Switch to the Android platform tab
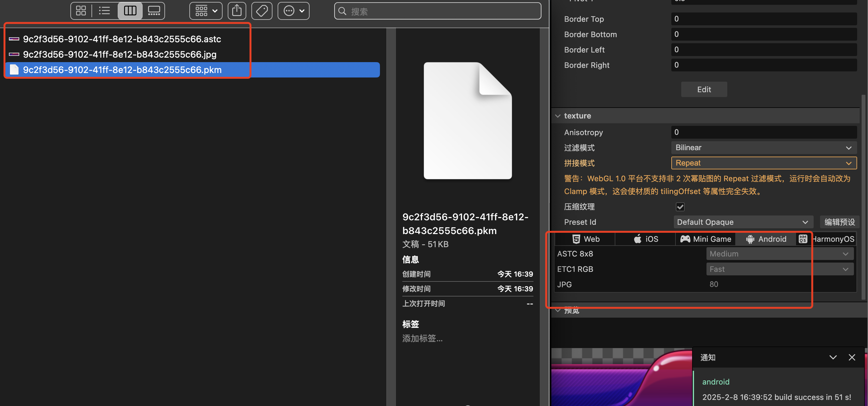Viewport: 868px width, 406px height. tap(766, 239)
